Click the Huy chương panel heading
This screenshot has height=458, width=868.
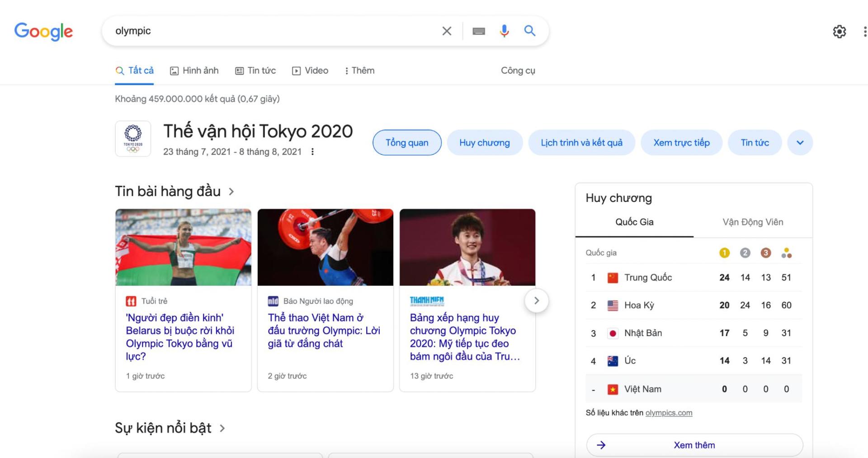pos(619,198)
